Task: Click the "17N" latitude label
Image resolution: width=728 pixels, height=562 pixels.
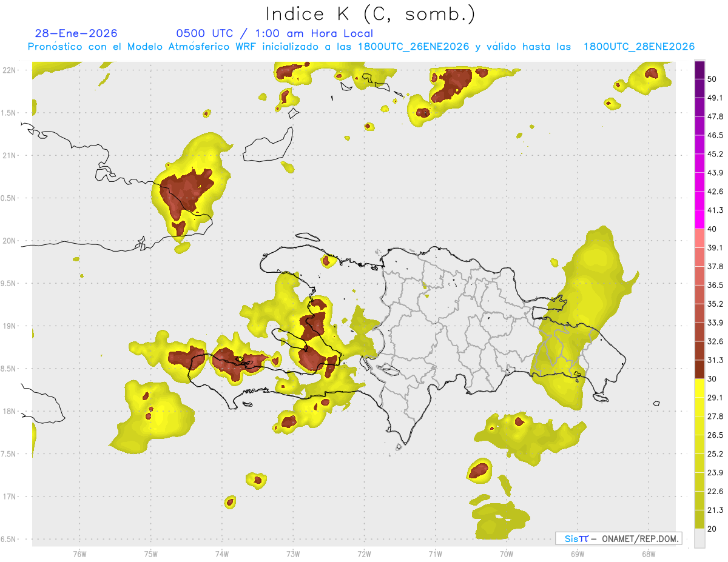Action: click(x=9, y=497)
